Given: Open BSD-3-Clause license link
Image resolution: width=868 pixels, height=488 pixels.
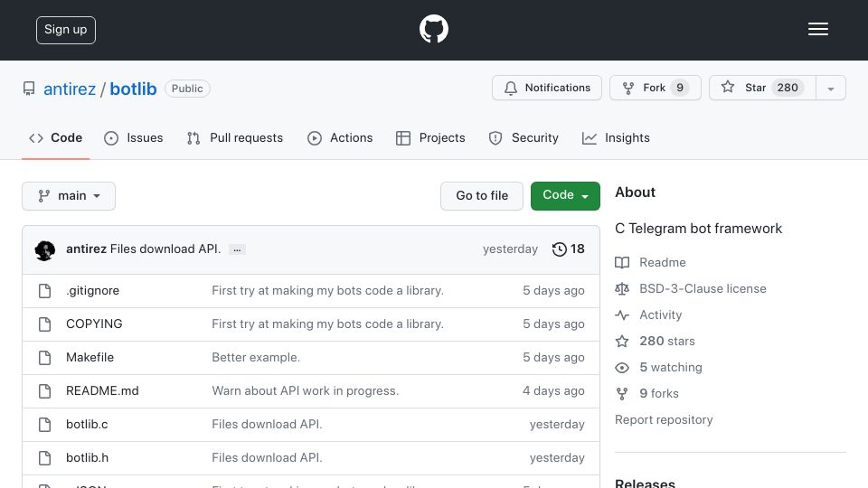Looking at the screenshot, I should click(x=703, y=289).
